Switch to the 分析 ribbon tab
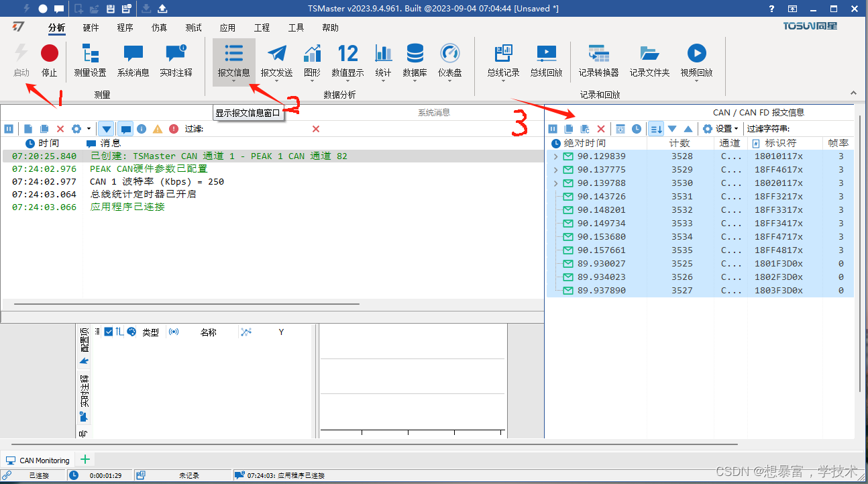868x484 pixels. click(x=57, y=28)
